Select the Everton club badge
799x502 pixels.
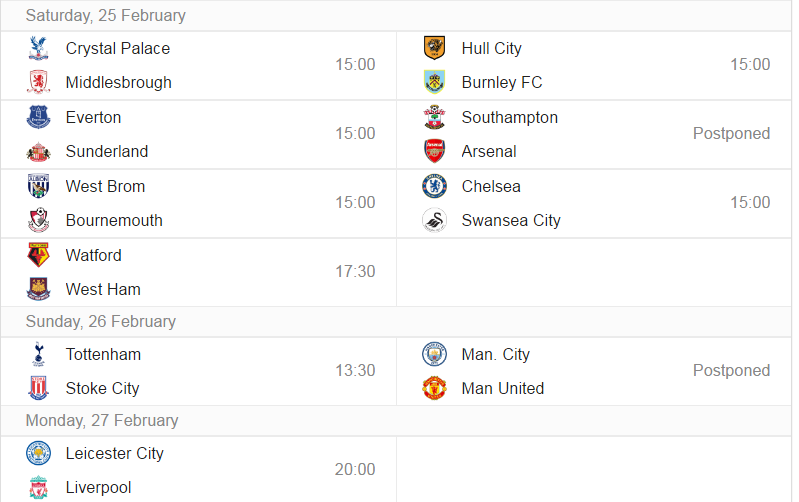(38, 117)
